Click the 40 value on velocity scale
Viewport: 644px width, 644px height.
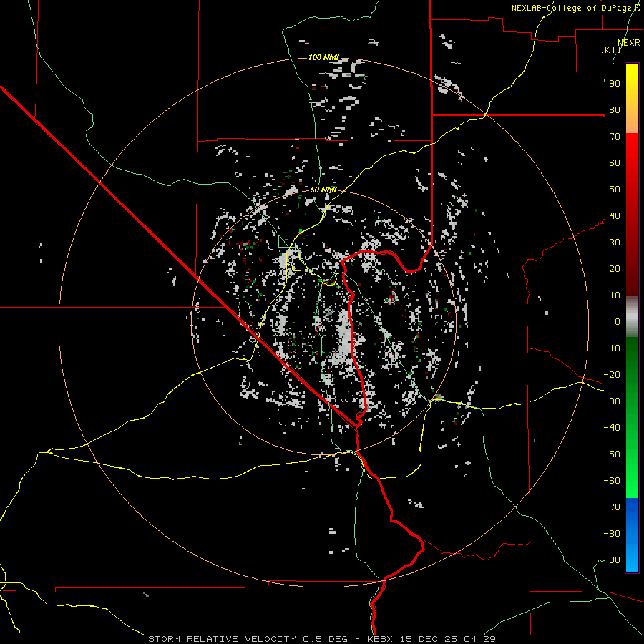point(615,216)
